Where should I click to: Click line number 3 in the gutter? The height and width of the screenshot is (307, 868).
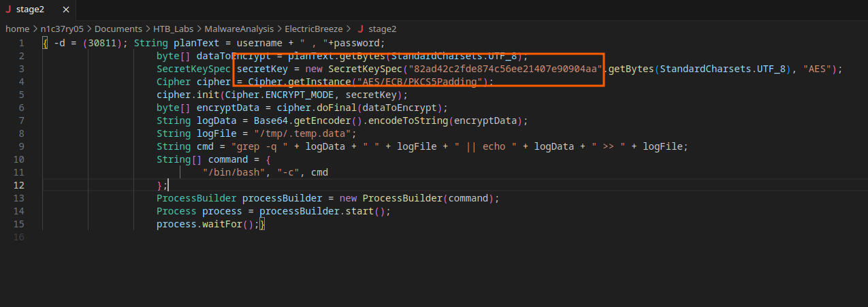(21, 69)
